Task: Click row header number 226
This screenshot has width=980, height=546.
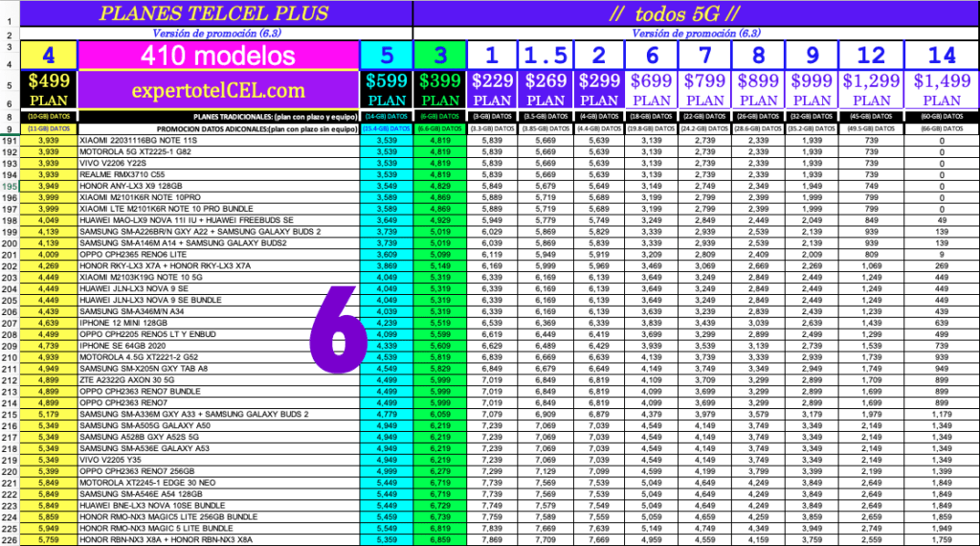Action: point(11,539)
